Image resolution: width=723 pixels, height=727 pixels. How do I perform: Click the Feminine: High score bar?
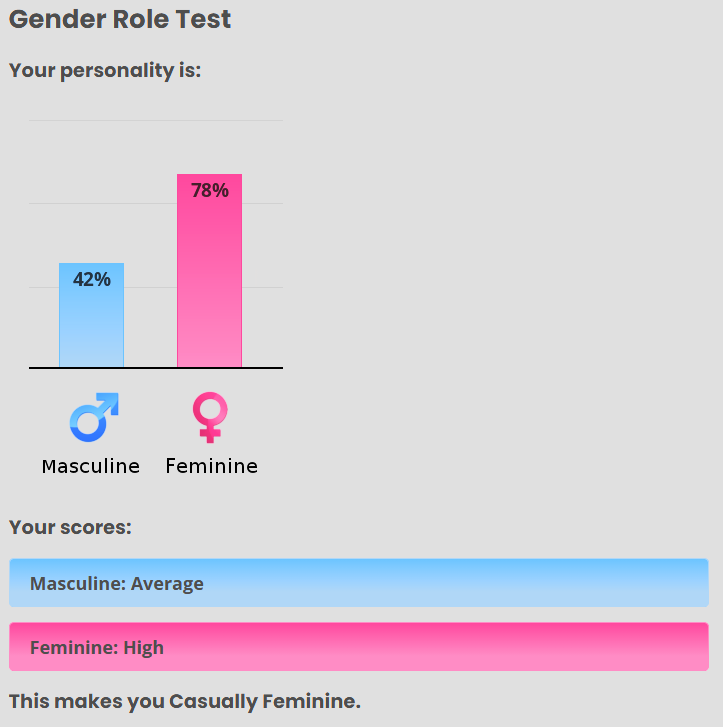(359, 647)
